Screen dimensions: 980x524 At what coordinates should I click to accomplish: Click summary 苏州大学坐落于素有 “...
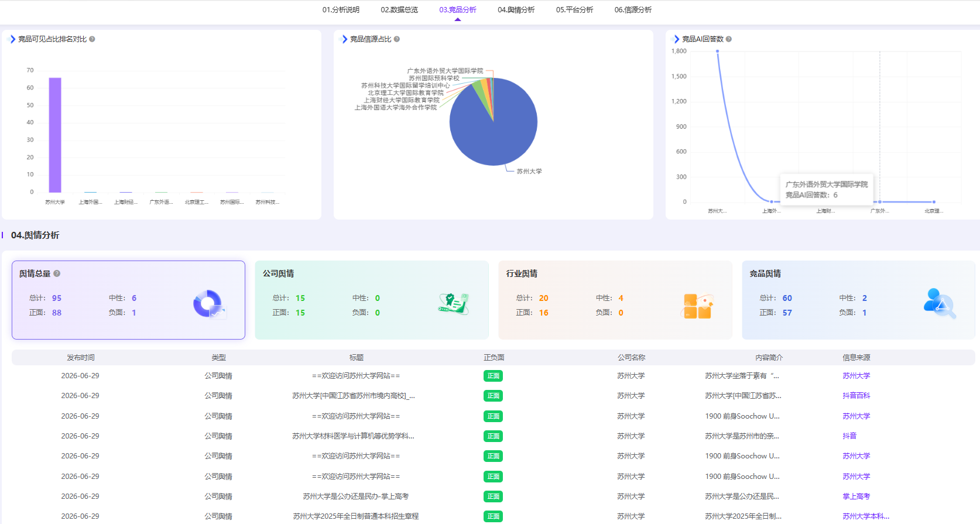pyautogui.click(x=742, y=376)
